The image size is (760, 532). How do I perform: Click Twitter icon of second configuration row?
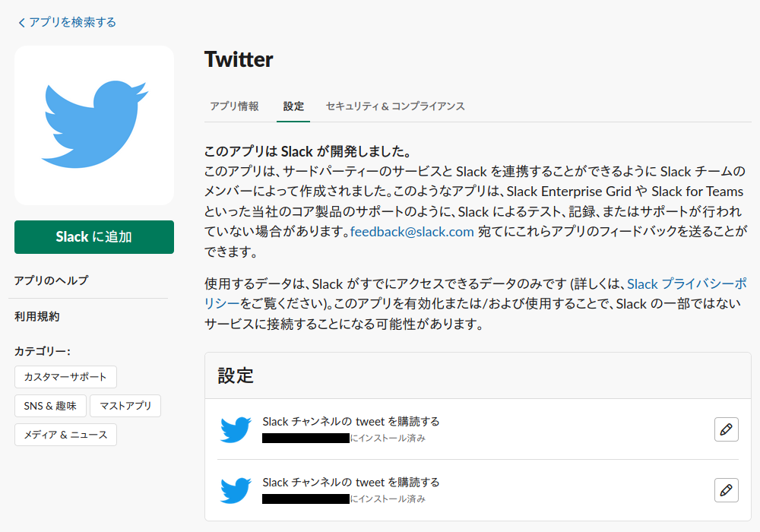pos(236,490)
